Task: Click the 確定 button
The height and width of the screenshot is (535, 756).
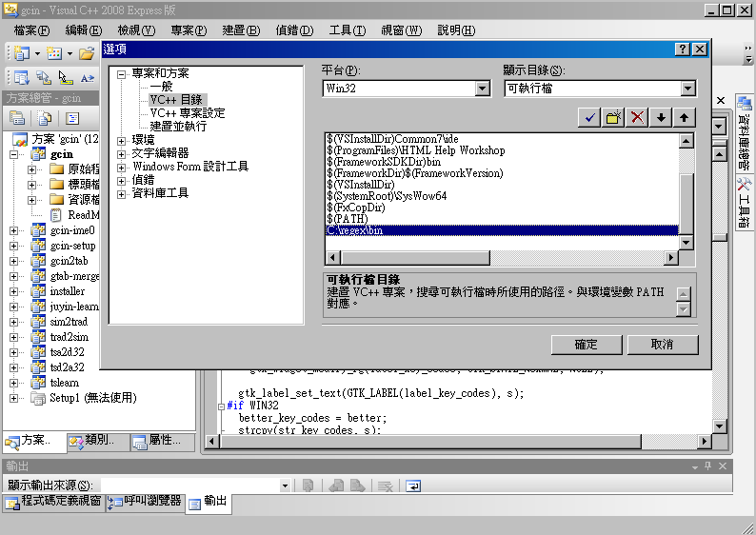Action: point(587,344)
